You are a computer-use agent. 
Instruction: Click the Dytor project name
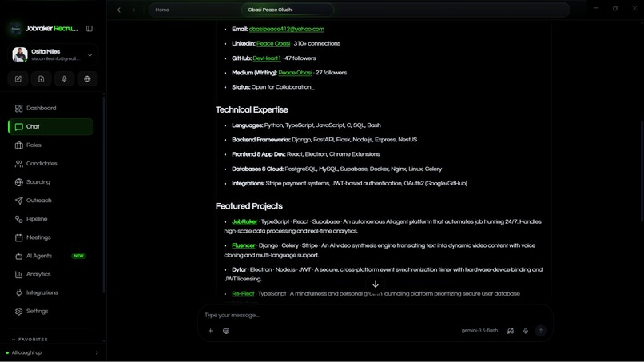[239, 270]
